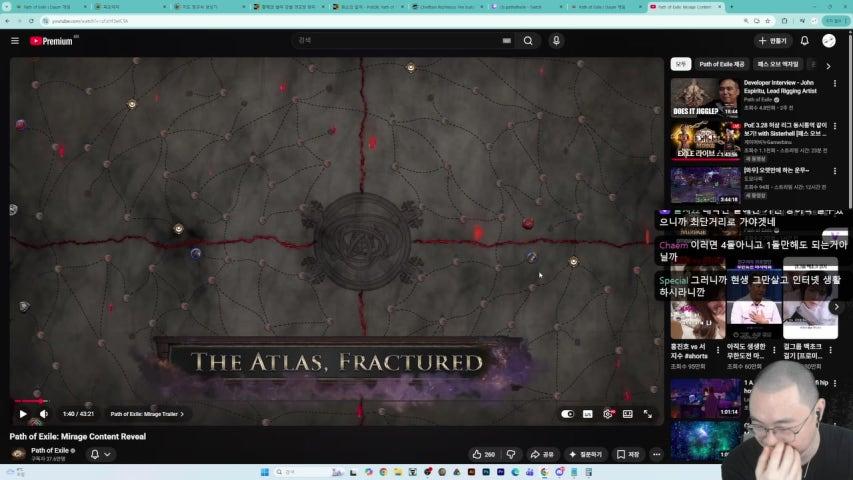
Task: Open 'PoE 3.28' live stream thumbnail
Action: coord(705,140)
